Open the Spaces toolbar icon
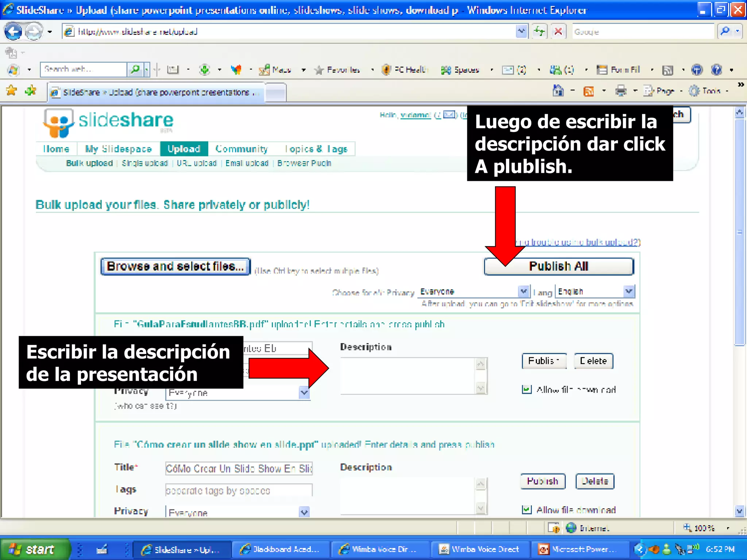Image resolution: width=747 pixels, height=560 pixels. pyautogui.click(x=446, y=70)
